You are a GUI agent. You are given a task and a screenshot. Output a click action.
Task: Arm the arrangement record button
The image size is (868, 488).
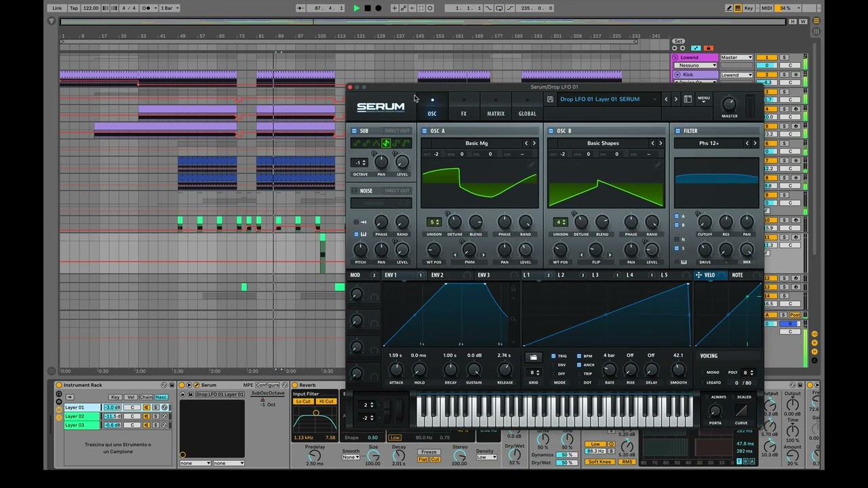pos(378,8)
